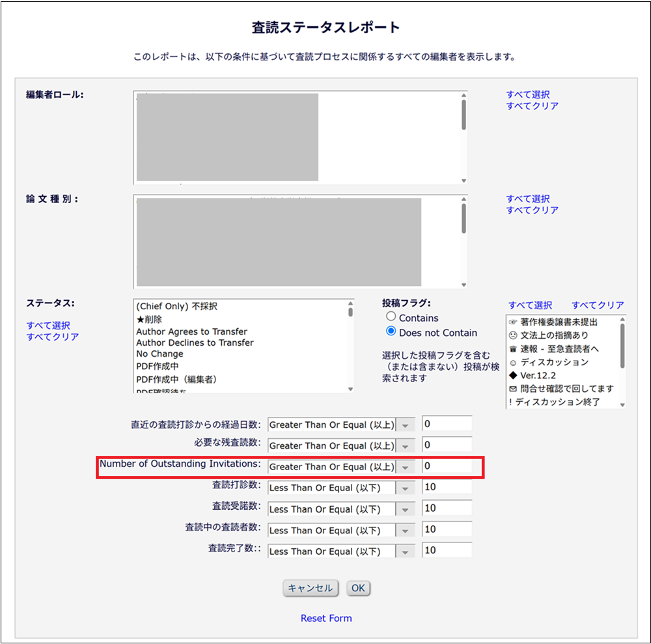Open the 直近の査読打診からの経過日数 comparison dropdown
The image size is (651, 644).
[341, 425]
